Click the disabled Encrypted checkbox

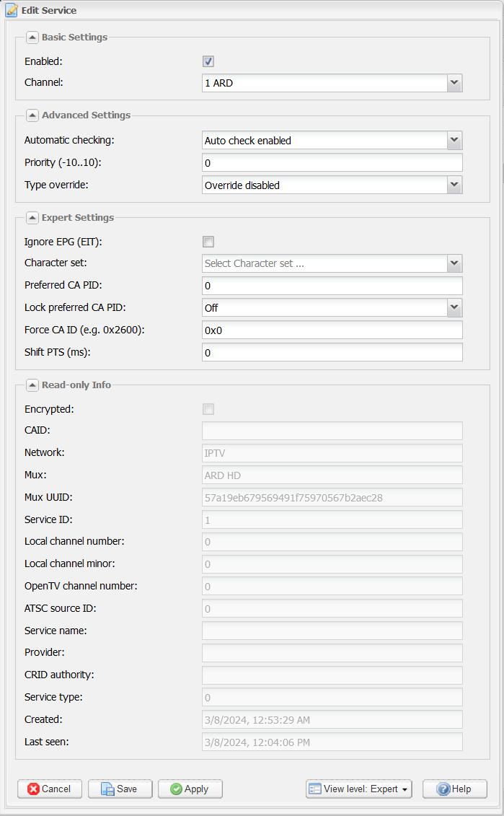(x=208, y=410)
